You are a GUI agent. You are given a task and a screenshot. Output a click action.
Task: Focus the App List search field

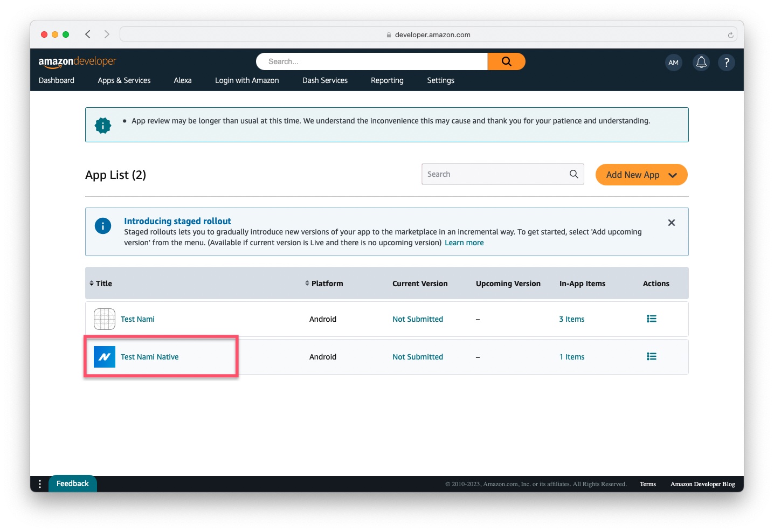(x=502, y=174)
